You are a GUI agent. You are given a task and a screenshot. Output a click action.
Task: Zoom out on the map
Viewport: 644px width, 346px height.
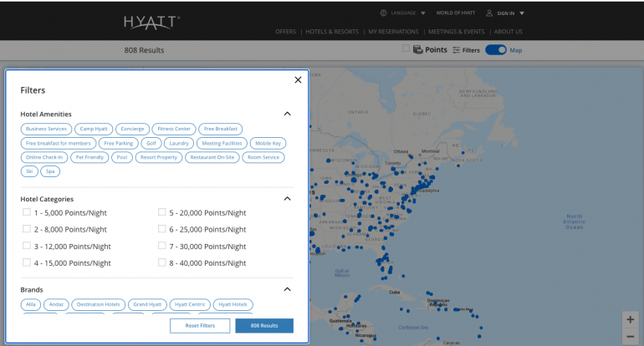tap(630, 336)
